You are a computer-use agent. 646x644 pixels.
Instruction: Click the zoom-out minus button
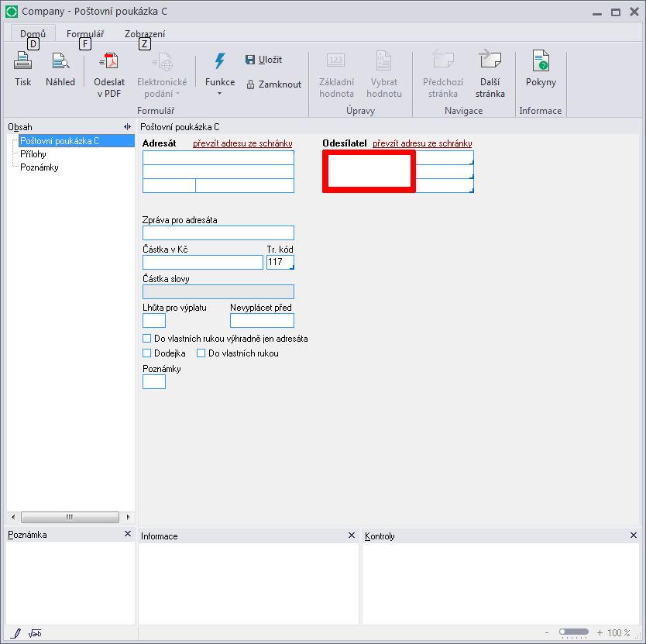[547, 633]
